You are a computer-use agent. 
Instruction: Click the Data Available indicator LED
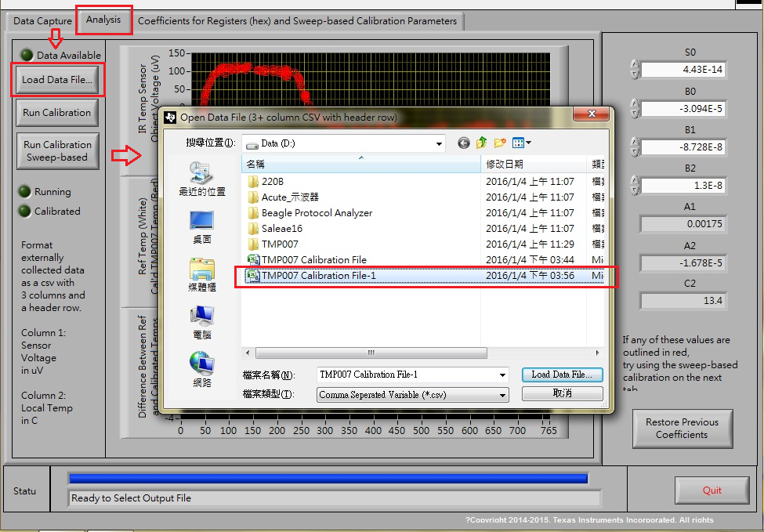[27, 55]
